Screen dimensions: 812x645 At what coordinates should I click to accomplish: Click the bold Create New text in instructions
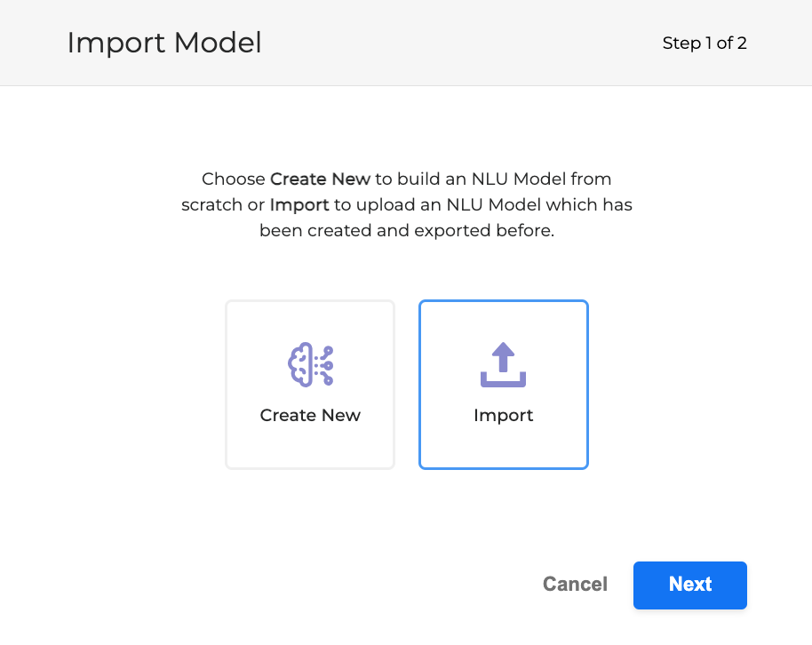point(320,179)
